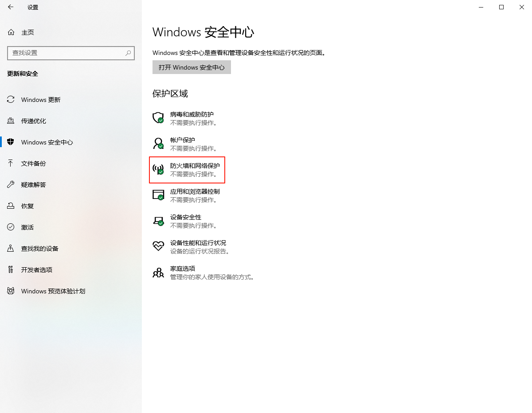Click the 恢复 sidebar icon
Viewport: 532px width, 413px height.
click(11, 206)
